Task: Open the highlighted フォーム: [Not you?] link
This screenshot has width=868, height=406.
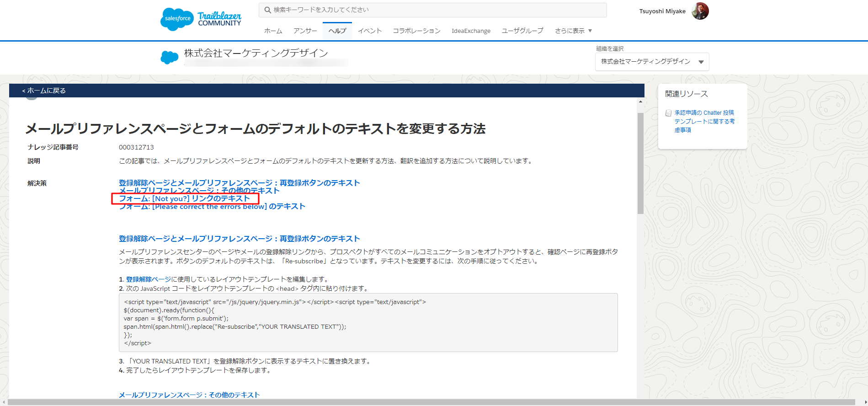Action: pyautogui.click(x=185, y=198)
